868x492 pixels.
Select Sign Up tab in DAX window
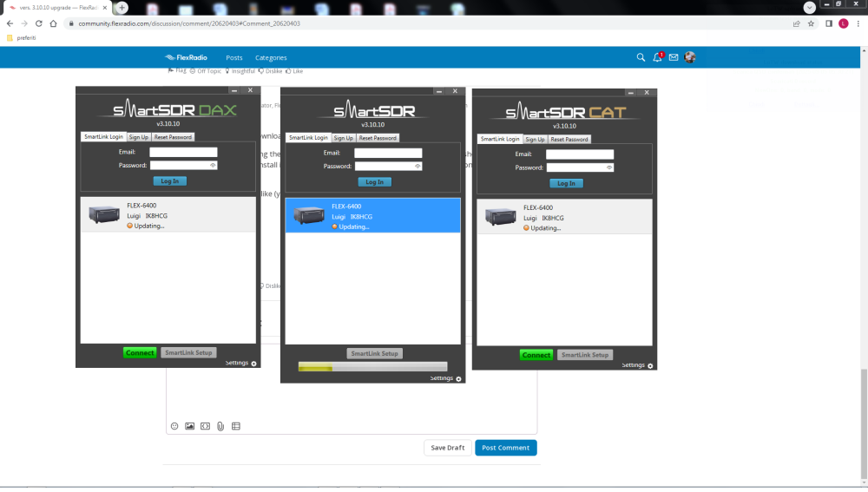[x=138, y=137]
